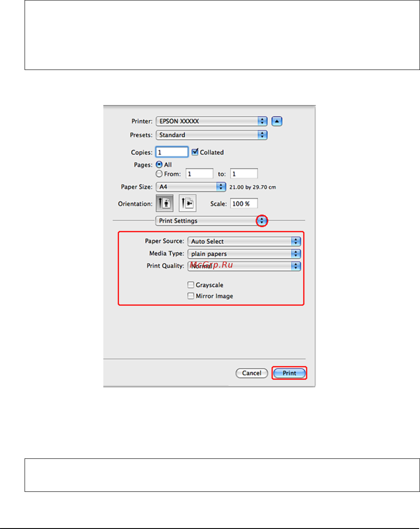Collapse the dialog with the blue triangle button
The height and width of the screenshot is (529, 420).
point(277,121)
